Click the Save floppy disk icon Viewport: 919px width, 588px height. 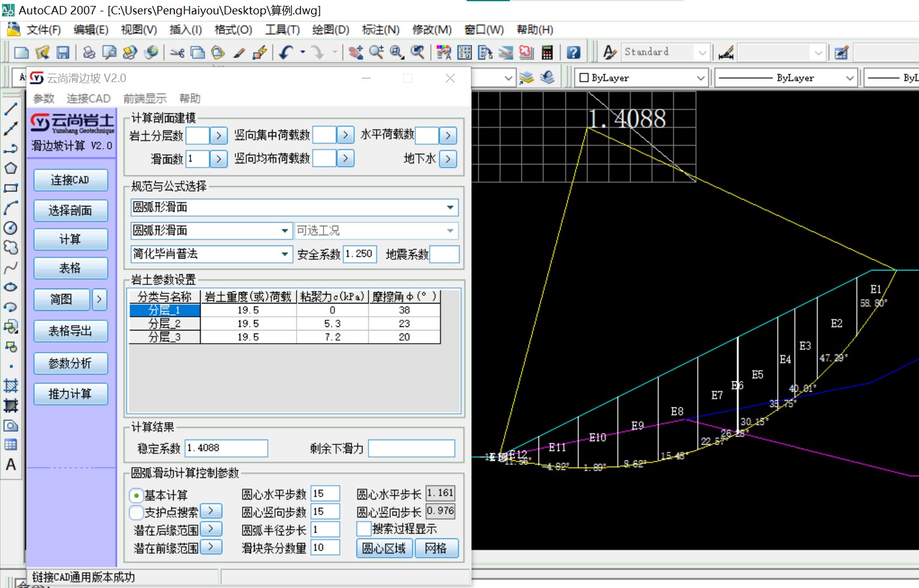point(63,53)
